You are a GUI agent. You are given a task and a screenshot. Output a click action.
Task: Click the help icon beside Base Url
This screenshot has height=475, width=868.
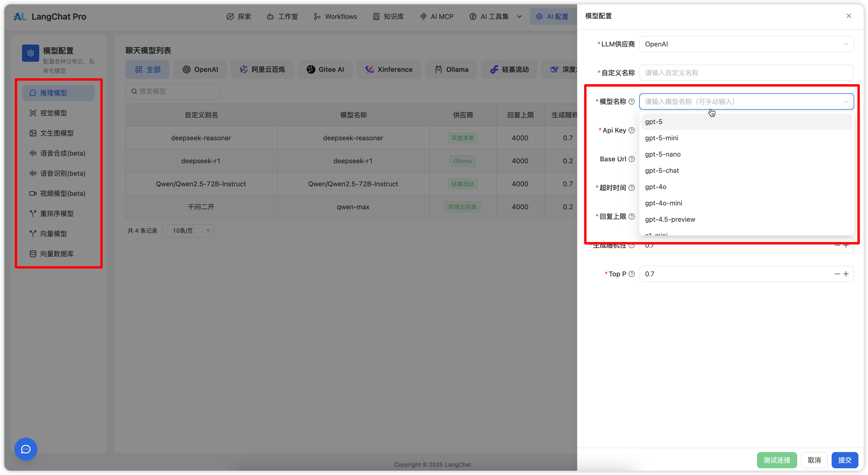click(x=632, y=159)
